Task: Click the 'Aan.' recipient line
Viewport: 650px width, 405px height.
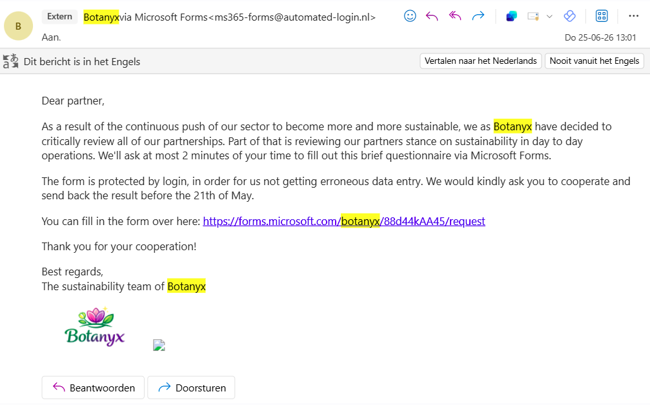Action: 51,37
